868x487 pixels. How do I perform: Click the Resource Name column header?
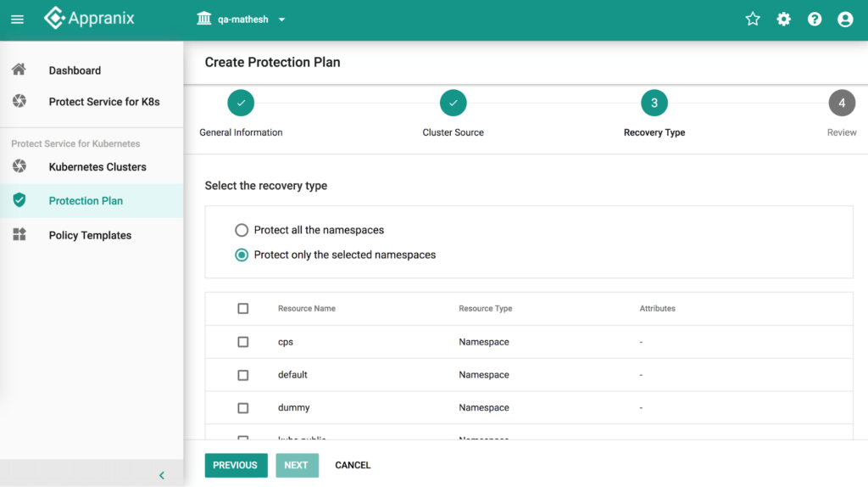point(307,309)
